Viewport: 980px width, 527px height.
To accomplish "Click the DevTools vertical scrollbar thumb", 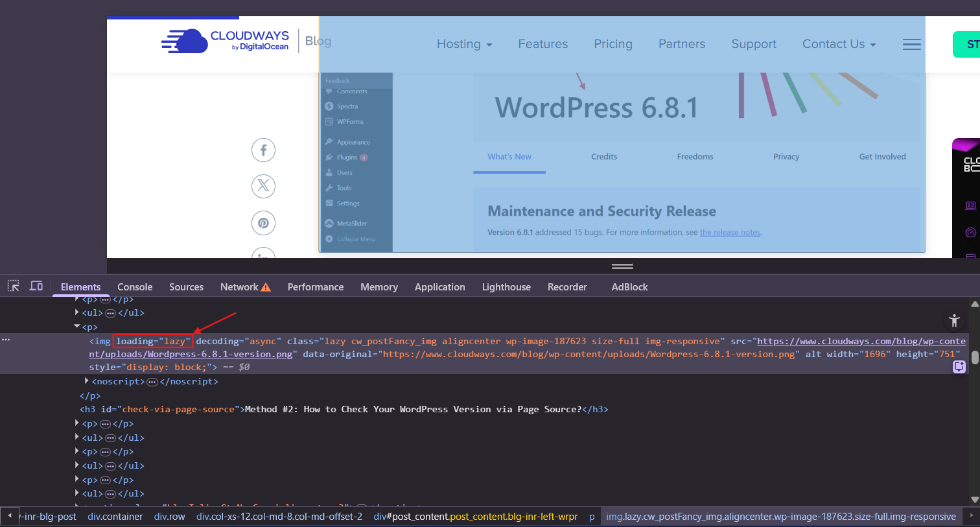I will click(x=975, y=358).
